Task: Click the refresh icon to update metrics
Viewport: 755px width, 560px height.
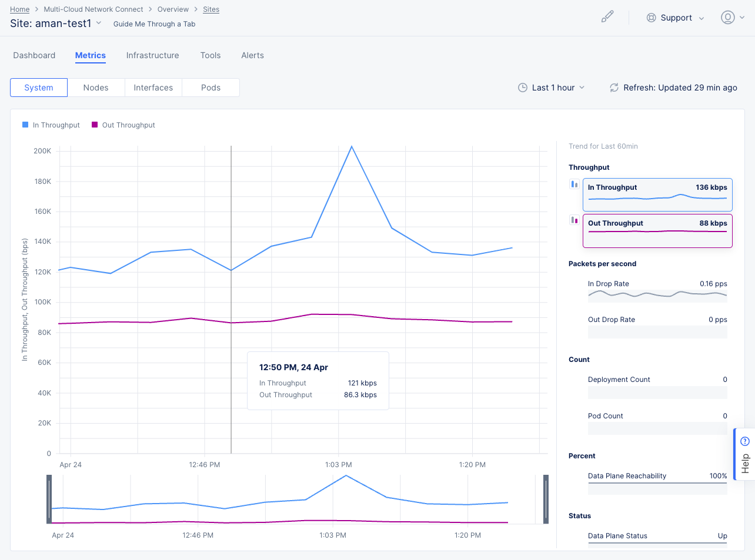Action: 614,87
